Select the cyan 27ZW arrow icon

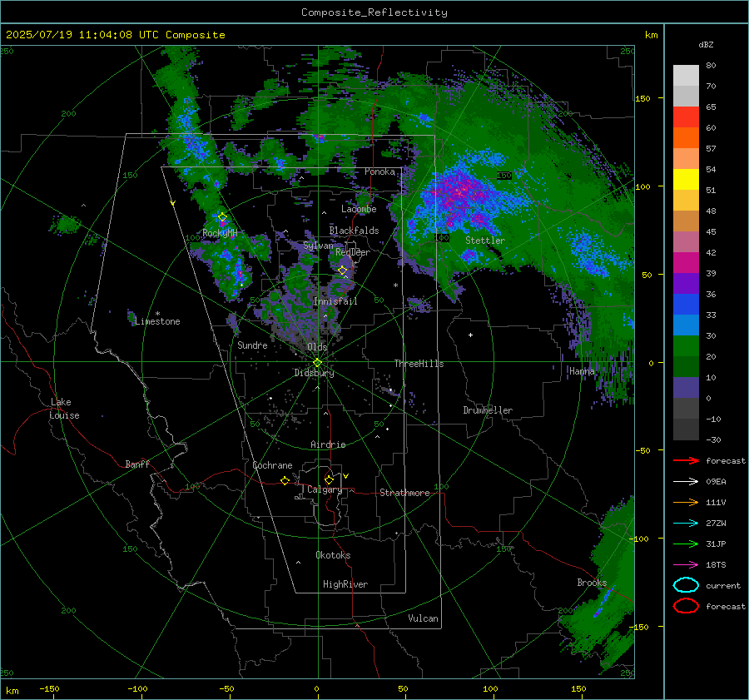(x=686, y=524)
